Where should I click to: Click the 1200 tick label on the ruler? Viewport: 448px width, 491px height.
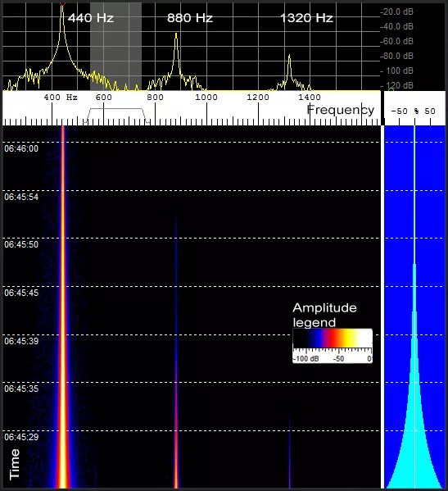[258, 97]
